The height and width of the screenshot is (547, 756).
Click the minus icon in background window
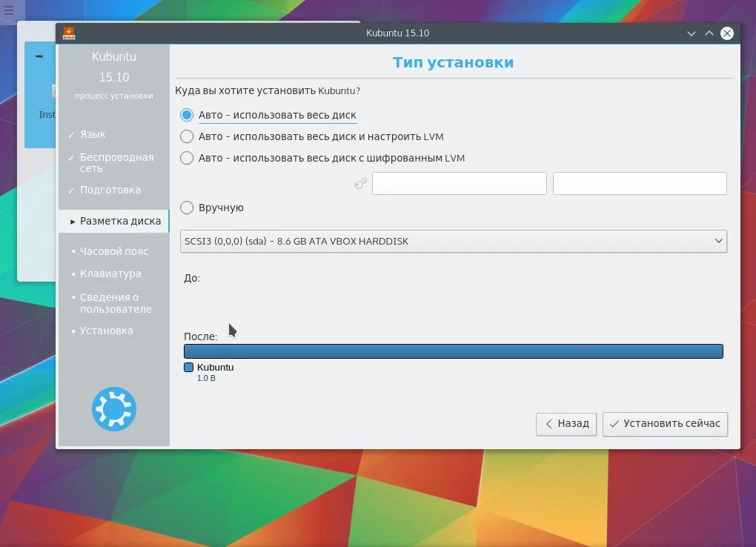click(39, 56)
